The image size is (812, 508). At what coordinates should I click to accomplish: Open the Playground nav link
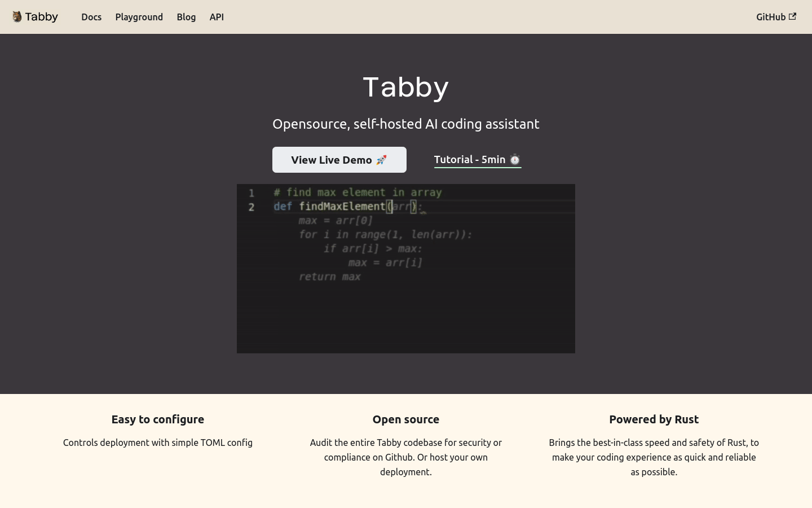pyautogui.click(x=139, y=17)
